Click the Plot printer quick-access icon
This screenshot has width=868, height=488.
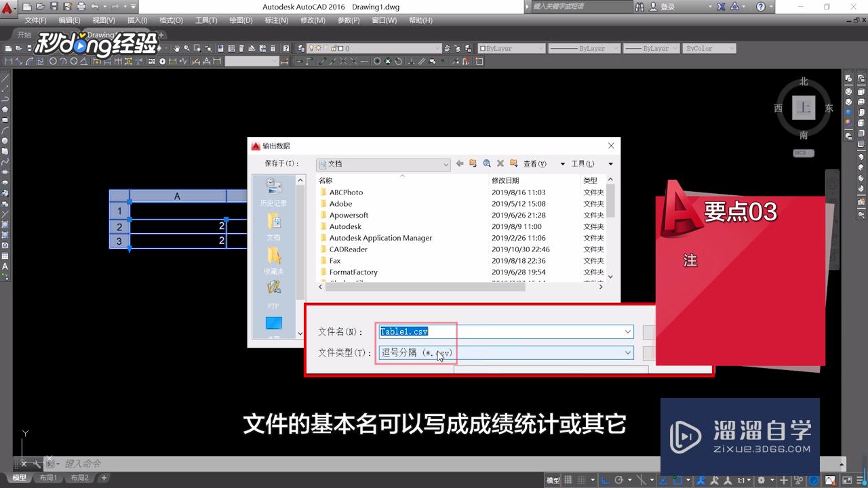tap(81, 6)
